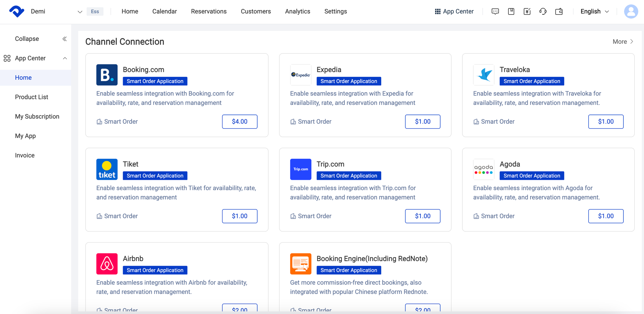The image size is (644, 314).
Task: Click the bookmark guide icon in header
Action: [511, 12]
